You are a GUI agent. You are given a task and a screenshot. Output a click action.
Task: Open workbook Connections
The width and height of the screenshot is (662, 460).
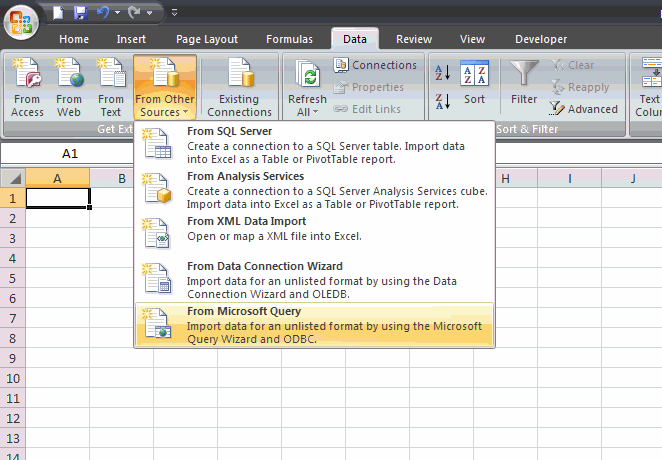375,65
